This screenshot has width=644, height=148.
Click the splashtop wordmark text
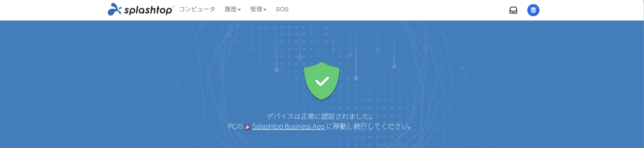148,10
